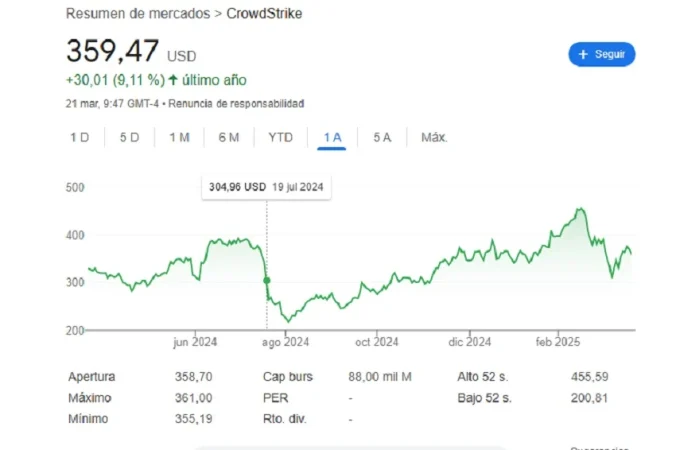Click the 500 y-axis label
Image resolution: width=676 pixels, height=450 pixels.
(x=75, y=188)
